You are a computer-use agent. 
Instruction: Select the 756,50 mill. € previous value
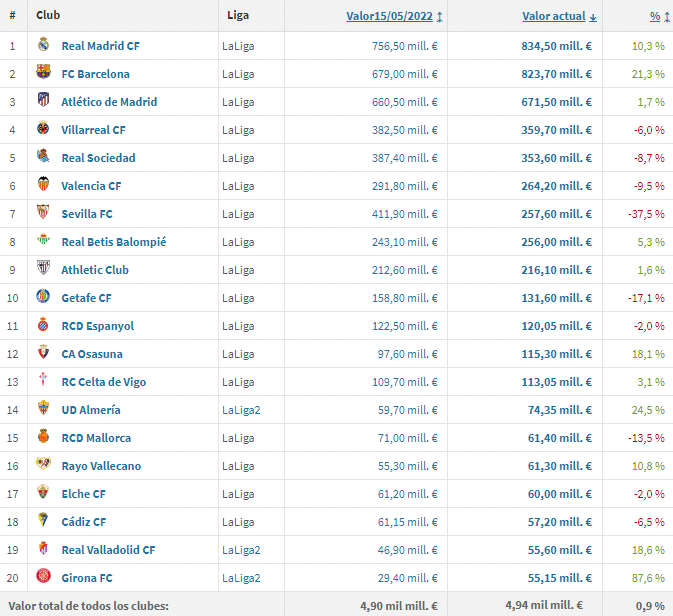click(x=405, y=46)
